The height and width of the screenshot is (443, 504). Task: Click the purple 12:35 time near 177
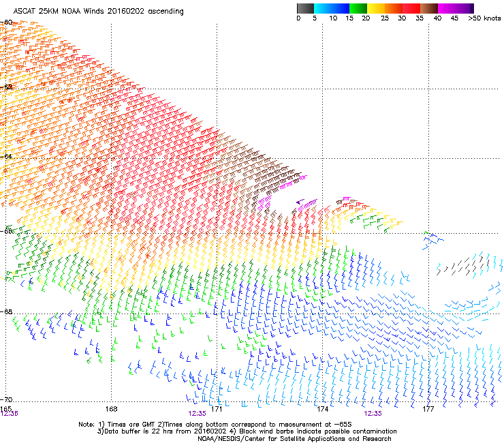pos(373,414)
